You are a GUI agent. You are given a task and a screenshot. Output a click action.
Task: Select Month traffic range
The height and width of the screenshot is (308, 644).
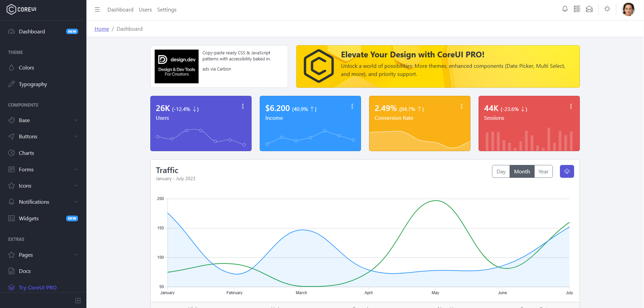click(x=522, y=171)
